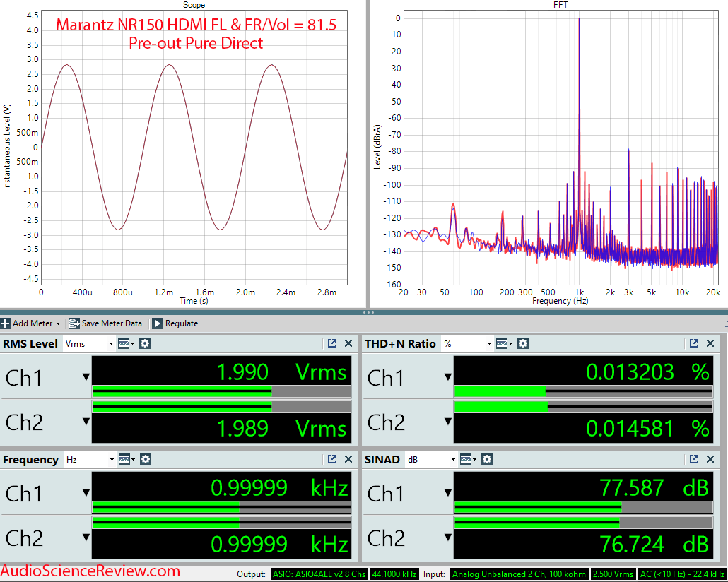The width and height of the screenshot is (728, 582).
Task: Expand RMS Level Ch1 channel arrow
Action: coord(86,377)
